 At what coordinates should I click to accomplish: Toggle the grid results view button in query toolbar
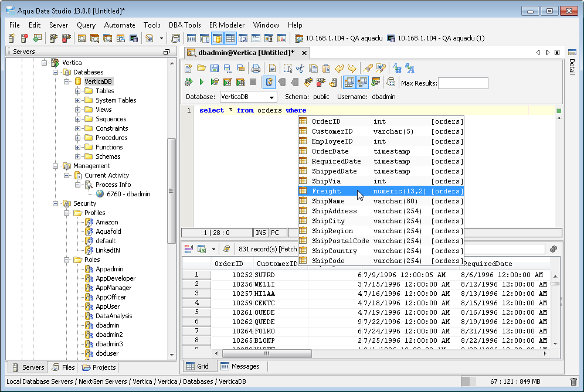[x=349, y=82]
